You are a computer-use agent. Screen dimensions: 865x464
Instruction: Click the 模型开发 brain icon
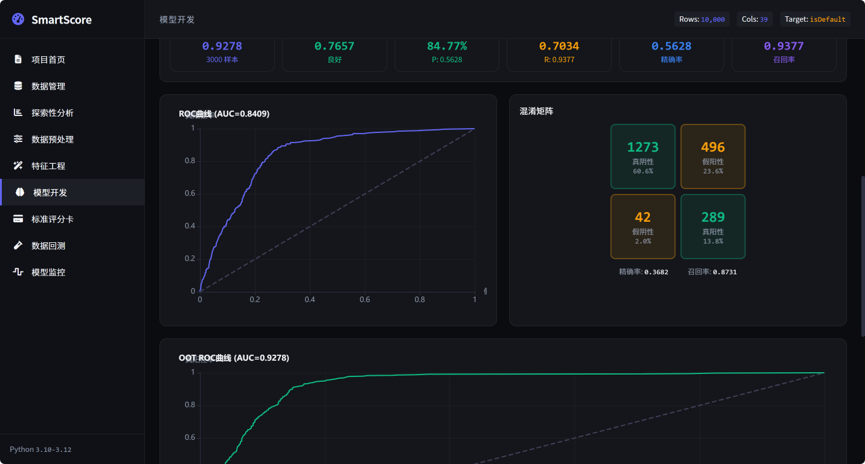(x=20, y=192)
